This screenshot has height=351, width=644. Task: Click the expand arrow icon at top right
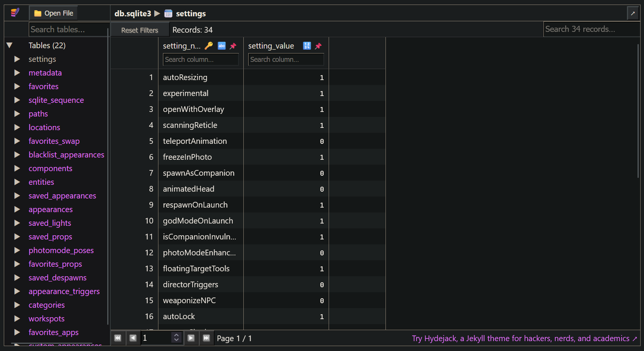coord(633,14)
